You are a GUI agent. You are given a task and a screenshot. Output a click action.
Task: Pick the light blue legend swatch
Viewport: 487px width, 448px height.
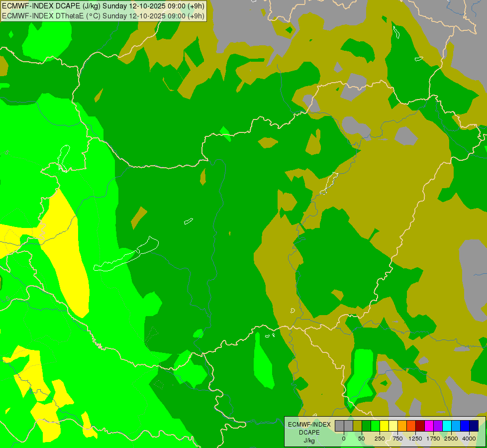456,426
